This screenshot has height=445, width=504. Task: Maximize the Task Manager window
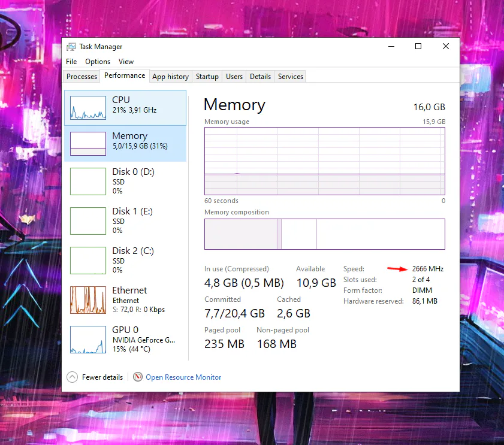pyautogui.click(x=418, y=46)
